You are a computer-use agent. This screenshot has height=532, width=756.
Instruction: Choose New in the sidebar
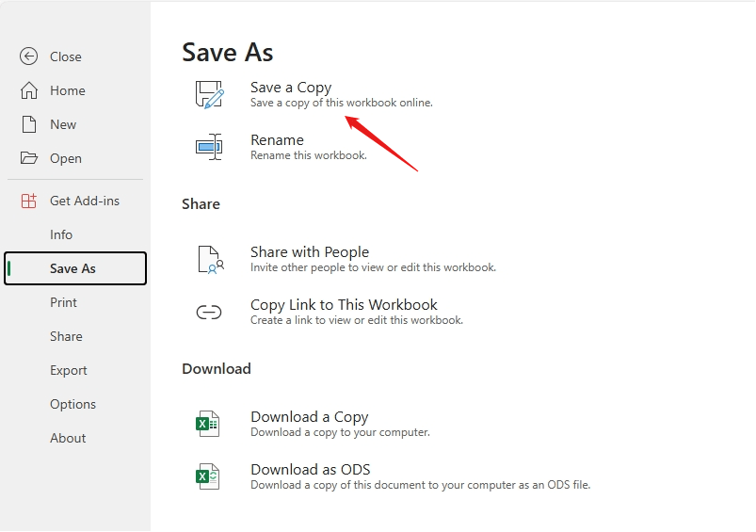pyautogui.click(x=63, y=124)
